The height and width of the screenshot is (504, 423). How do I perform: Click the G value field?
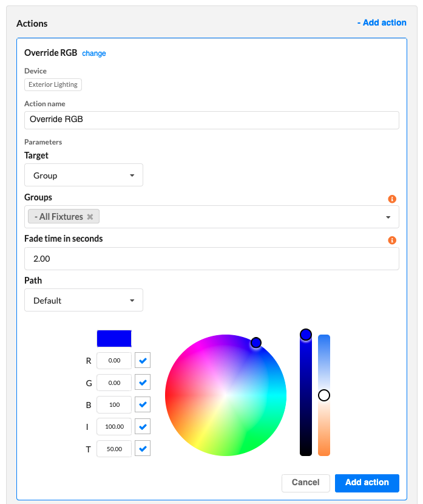click(x=114, y=383)
